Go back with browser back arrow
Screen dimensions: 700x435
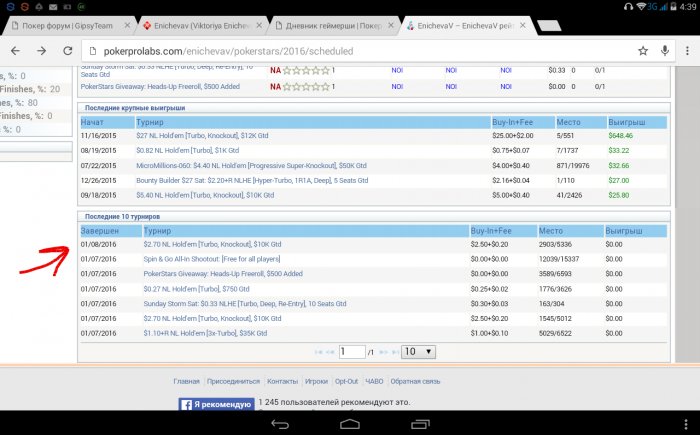point(14,50)
